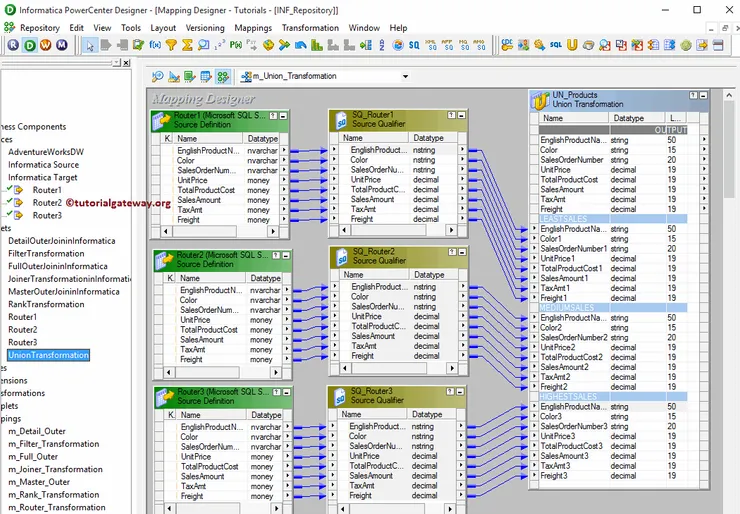The height and width of the screenshot is (514, 740).
Task: Switch to Designer with green D icon
Action: point(30,45)
